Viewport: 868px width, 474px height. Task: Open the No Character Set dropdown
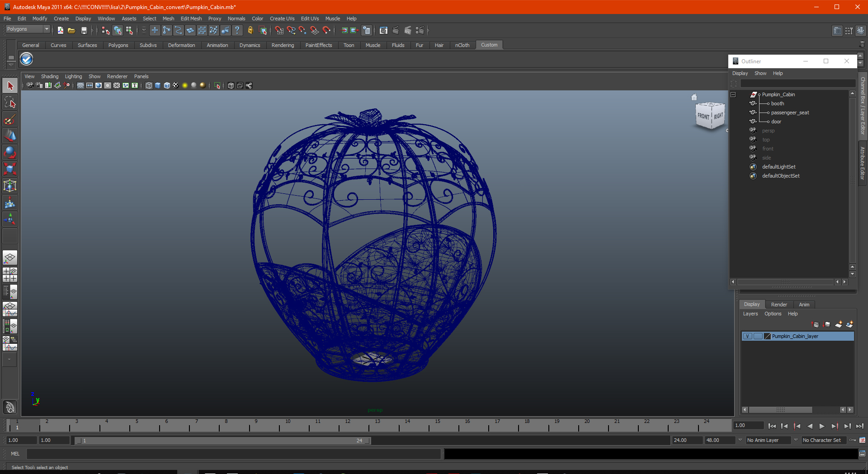824,440
